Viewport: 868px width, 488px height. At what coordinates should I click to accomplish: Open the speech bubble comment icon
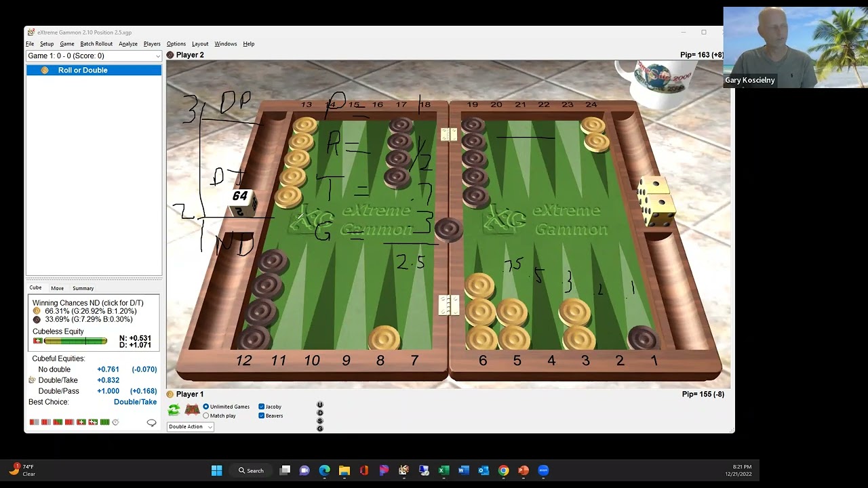click(151, 423)
